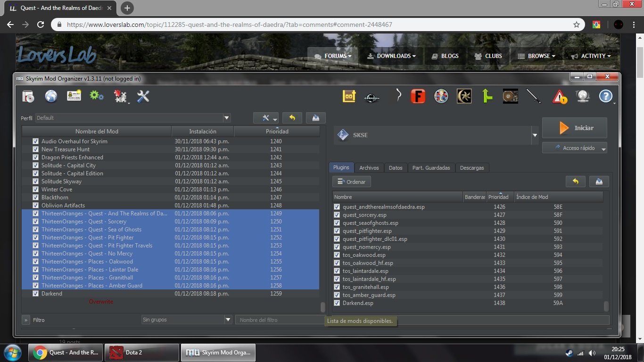The image size is (644, 362).
Task: Launch the crescent moon and star shortcut icon
Action: (x=464, y=96)
